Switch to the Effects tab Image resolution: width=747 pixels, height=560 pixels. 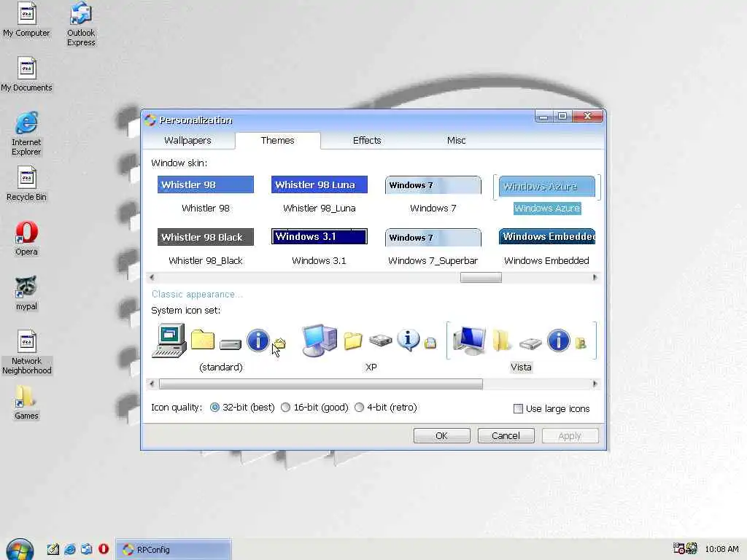(367, 141)
